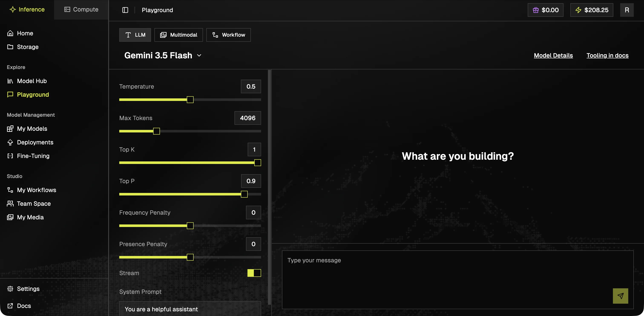Click the Multimodal image icon
644x316 pixels.
(163, 35)
